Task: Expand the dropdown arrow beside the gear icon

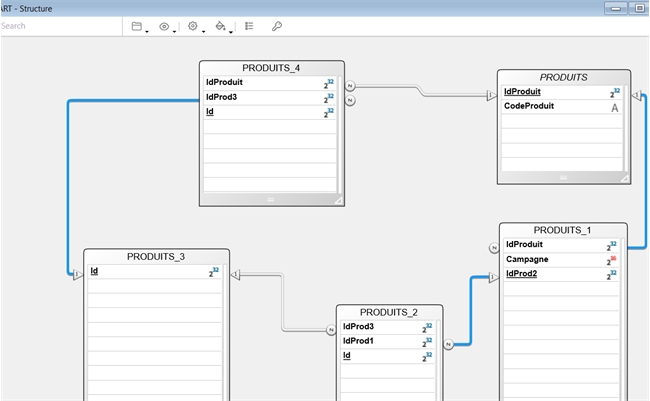Action: tap(203, 30)
